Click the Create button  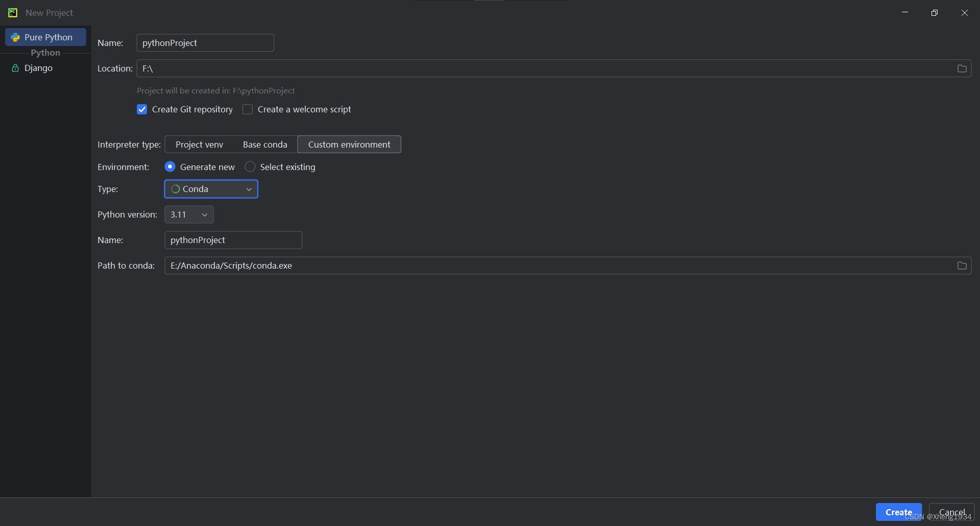(x=899, y=512)
